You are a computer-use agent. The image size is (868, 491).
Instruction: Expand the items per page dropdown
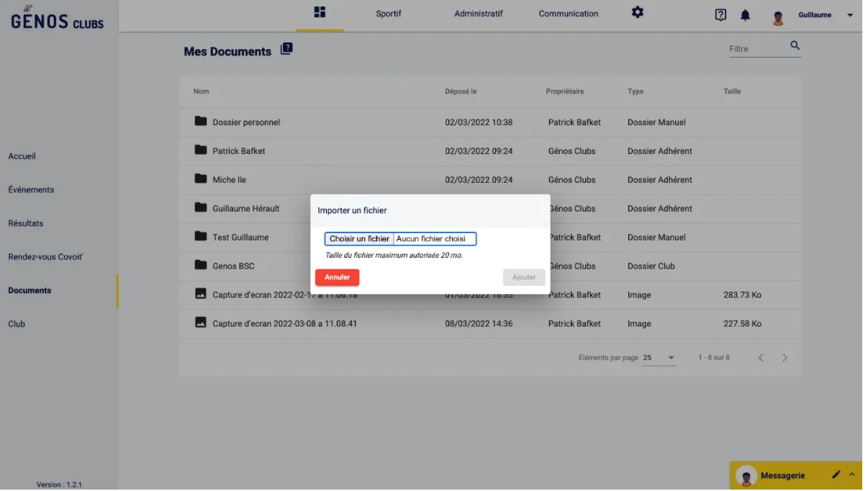tap(671, 358)
